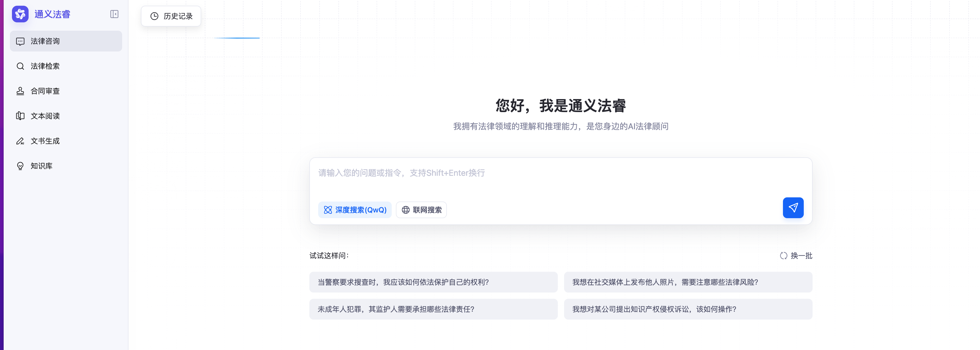This screenshot has width=980, height=350.
Task: Click the AI pen icon for 文书生成
Action: tap(20, 141)
